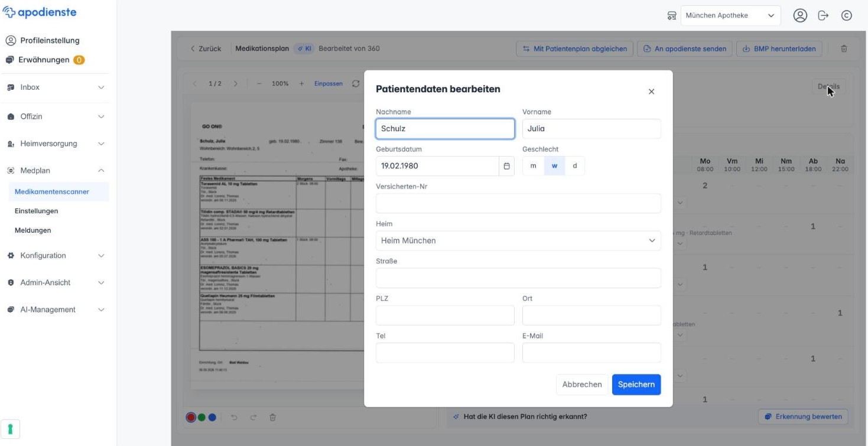The width and height of the screenshot is (868, 446).
Task: Go to the next document page
Action: (235, 84)
